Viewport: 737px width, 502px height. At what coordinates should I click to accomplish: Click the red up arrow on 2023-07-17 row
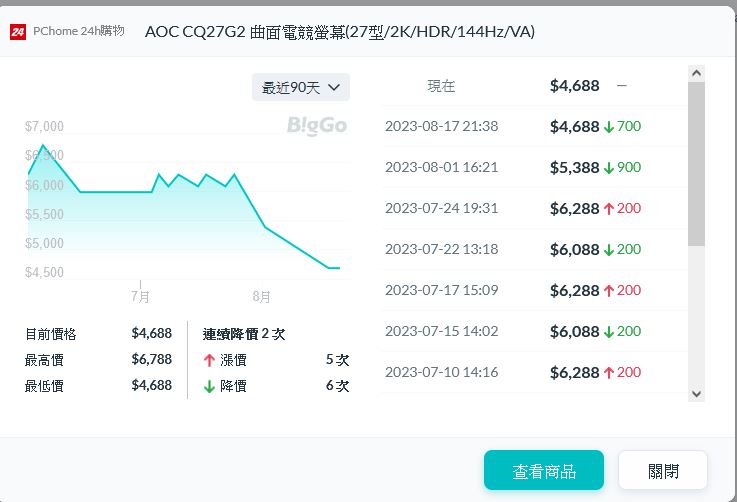point(608,291)
